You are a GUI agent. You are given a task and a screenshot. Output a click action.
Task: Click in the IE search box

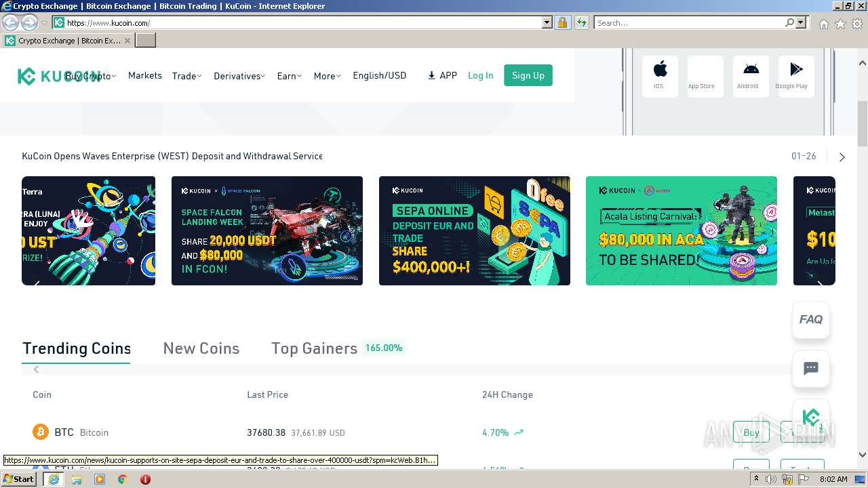pyautogui.click(x=689, y=23)
